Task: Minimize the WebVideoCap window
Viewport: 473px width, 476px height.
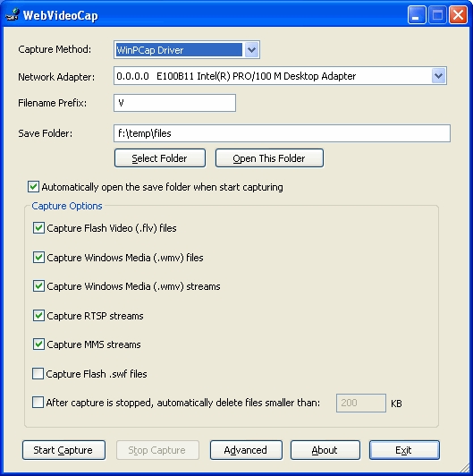Action: tap(417, 15)
